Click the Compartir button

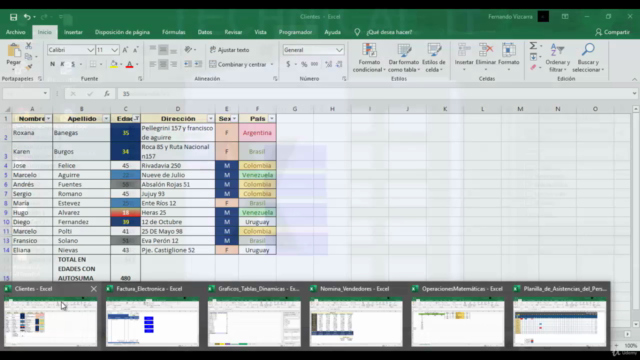pyautogui.click(x=612, y=32)
